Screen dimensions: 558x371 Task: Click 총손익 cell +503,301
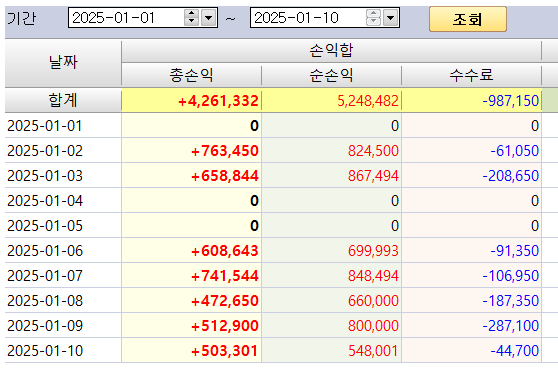[x=191, y=351]
